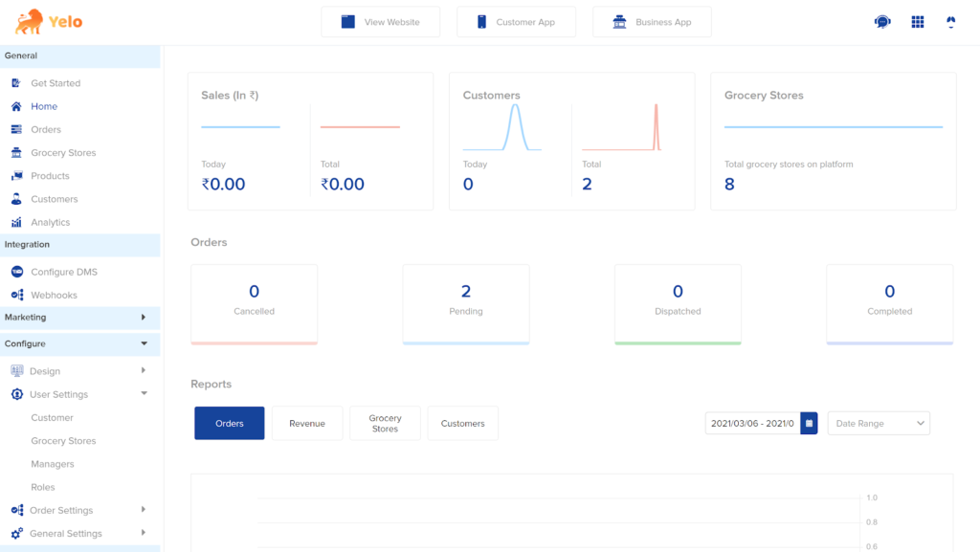Click the Pending orders card
980x552 pixels.
click(466, 304)
